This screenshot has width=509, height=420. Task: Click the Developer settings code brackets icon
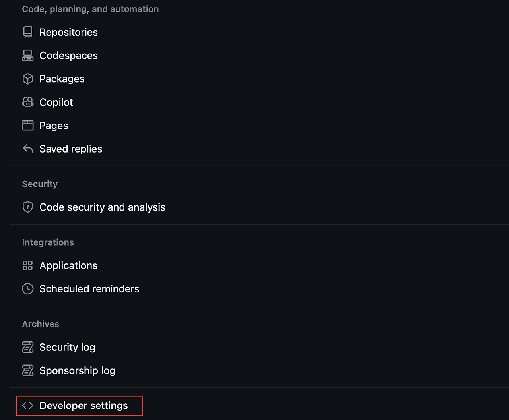[27, 405]
